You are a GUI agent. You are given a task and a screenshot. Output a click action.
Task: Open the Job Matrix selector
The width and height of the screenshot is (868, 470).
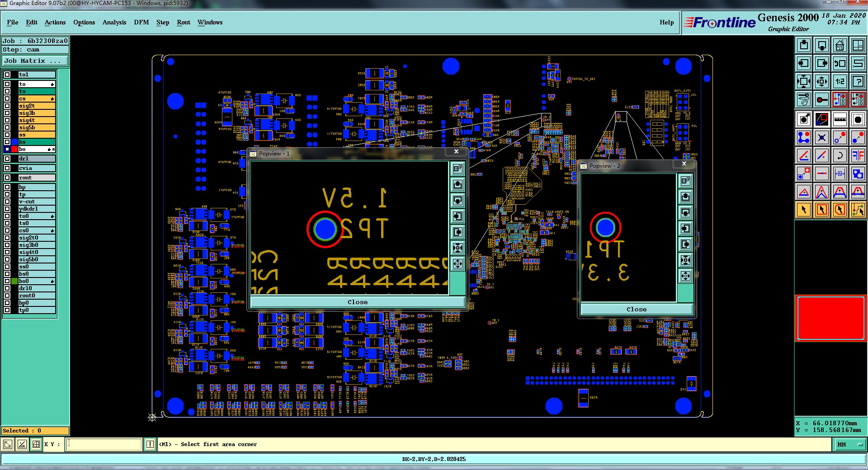[35, 61]
